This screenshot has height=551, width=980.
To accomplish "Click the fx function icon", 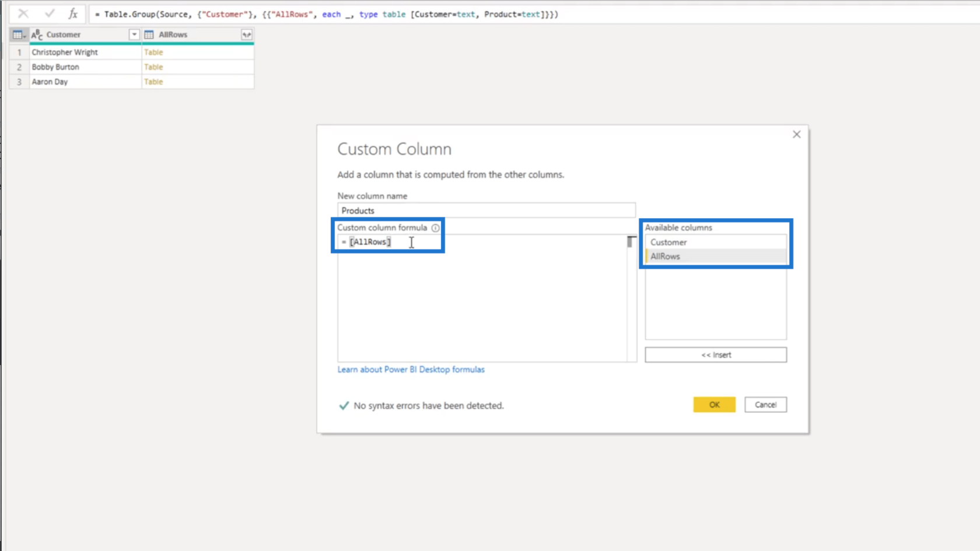I will pos(73,13).
